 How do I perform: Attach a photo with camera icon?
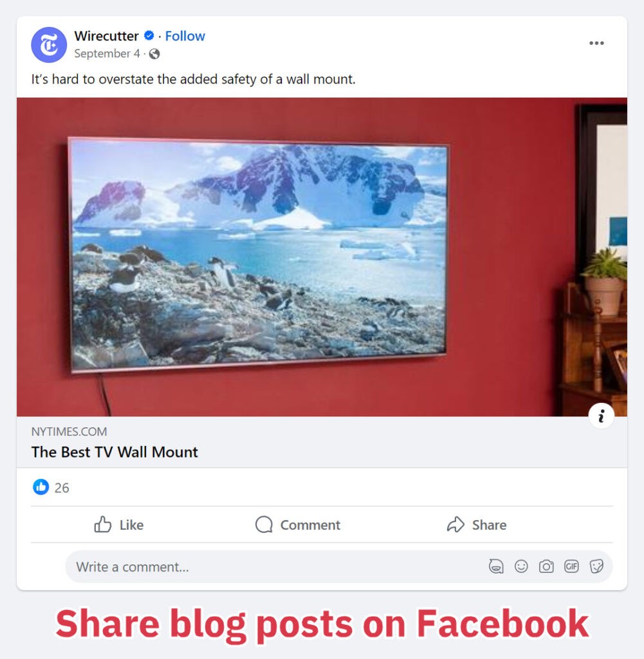546,566
